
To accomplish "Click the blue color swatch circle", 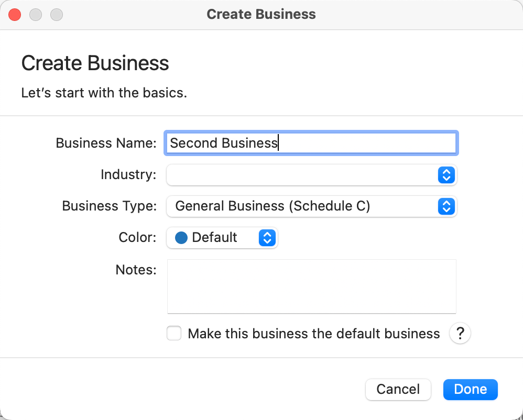I will coord(181,238).
